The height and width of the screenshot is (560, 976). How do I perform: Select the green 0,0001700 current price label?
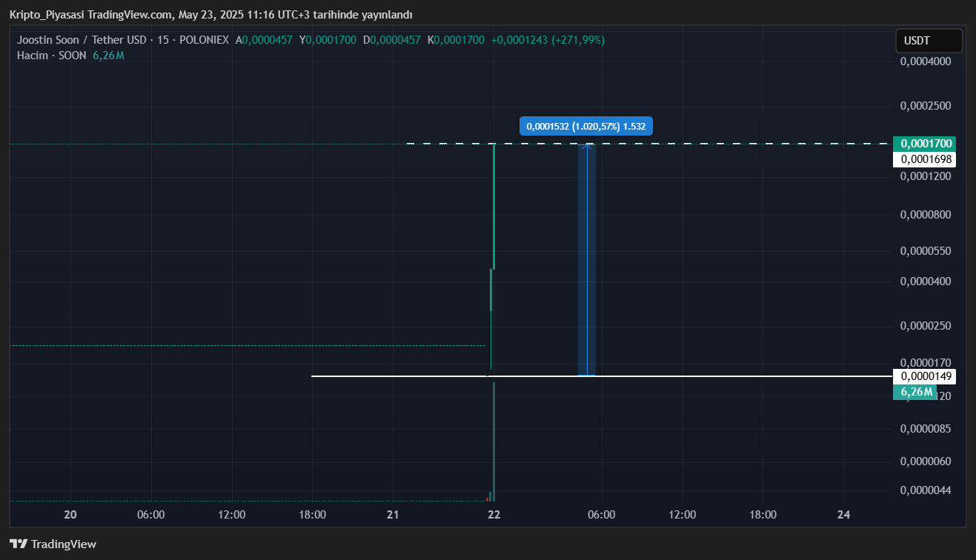pyautogui.click(x=923, y=144)
